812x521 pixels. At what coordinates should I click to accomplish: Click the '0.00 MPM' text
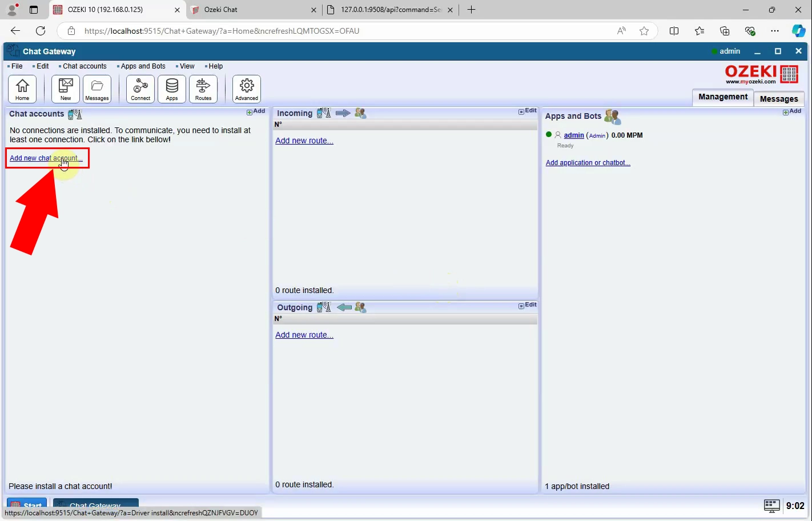(x=627, y=135)
